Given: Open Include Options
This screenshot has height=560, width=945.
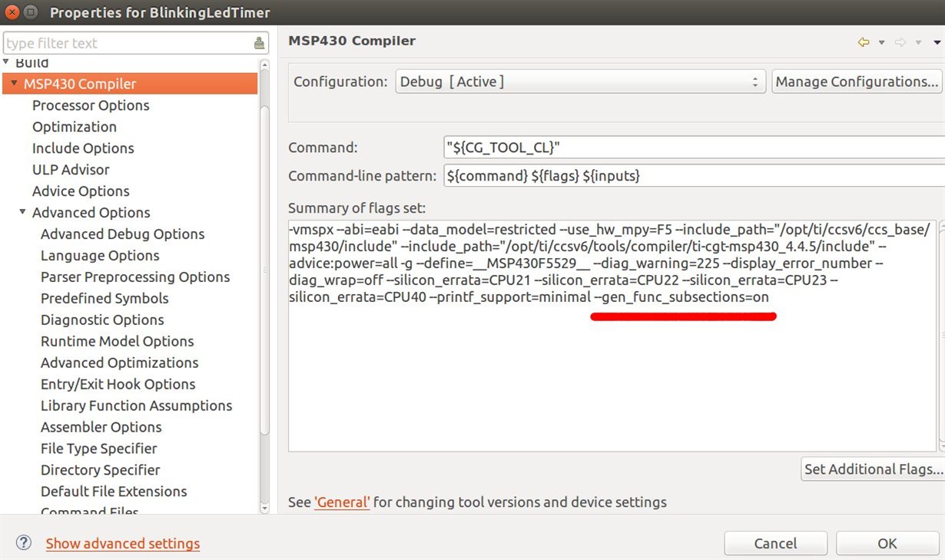Looking at the screenshot, I should [x=83, y=148].
